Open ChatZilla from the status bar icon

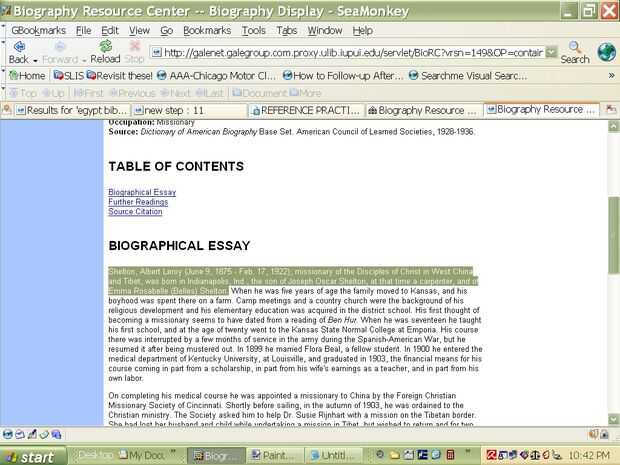56,435
